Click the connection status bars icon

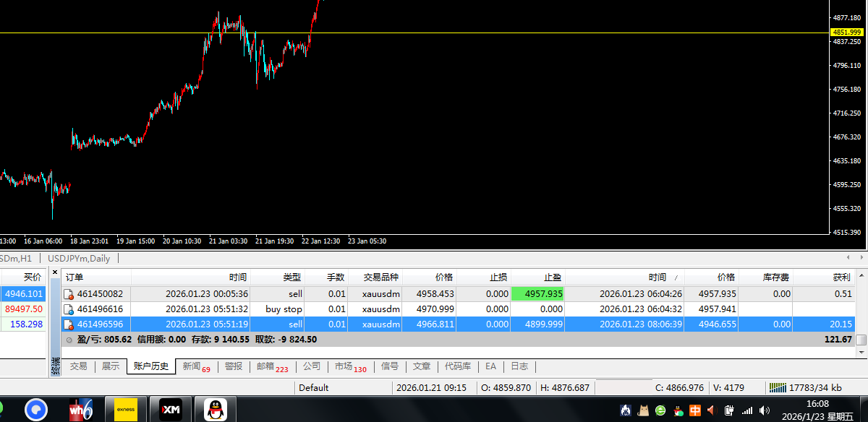tap(778, 387)
